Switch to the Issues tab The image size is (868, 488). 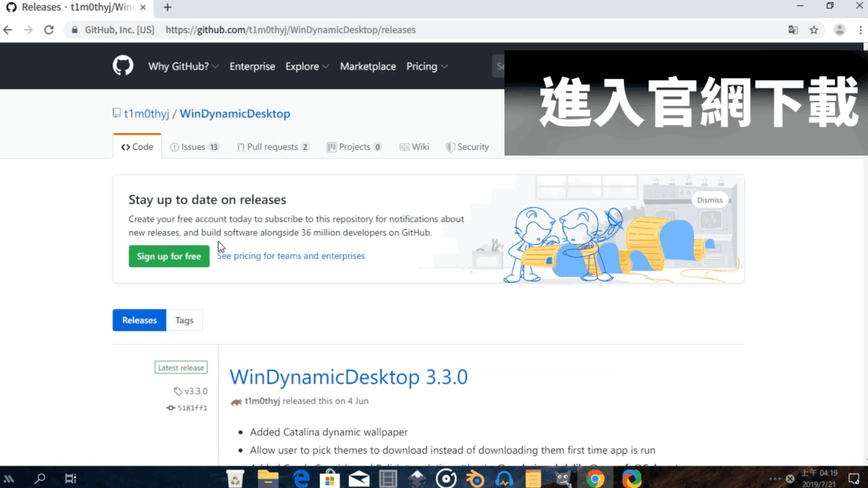coord(194,147)
